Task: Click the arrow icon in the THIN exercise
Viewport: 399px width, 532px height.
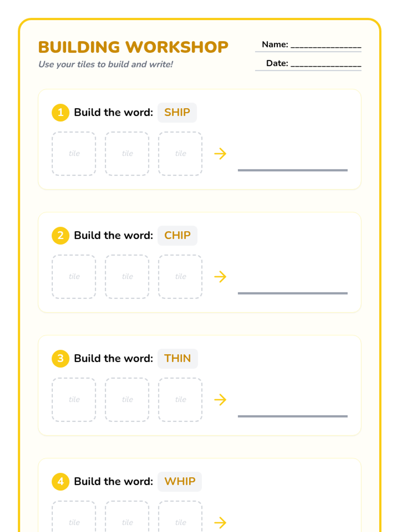Action: click(220, 400)
